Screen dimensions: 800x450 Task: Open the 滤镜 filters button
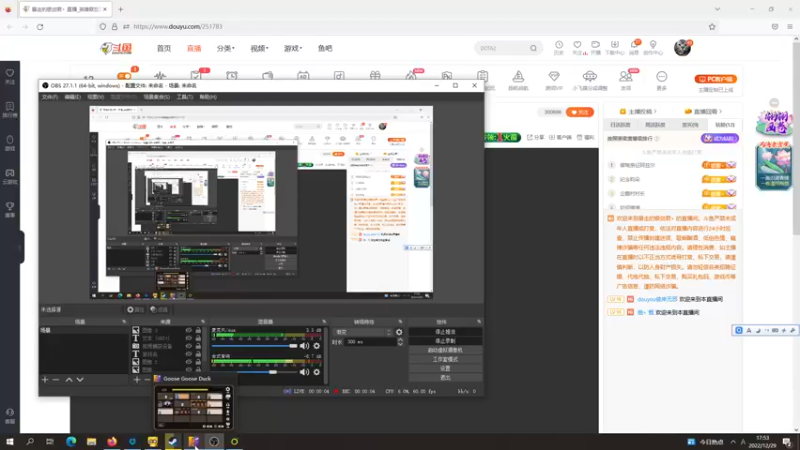click(x=159, y=310)
